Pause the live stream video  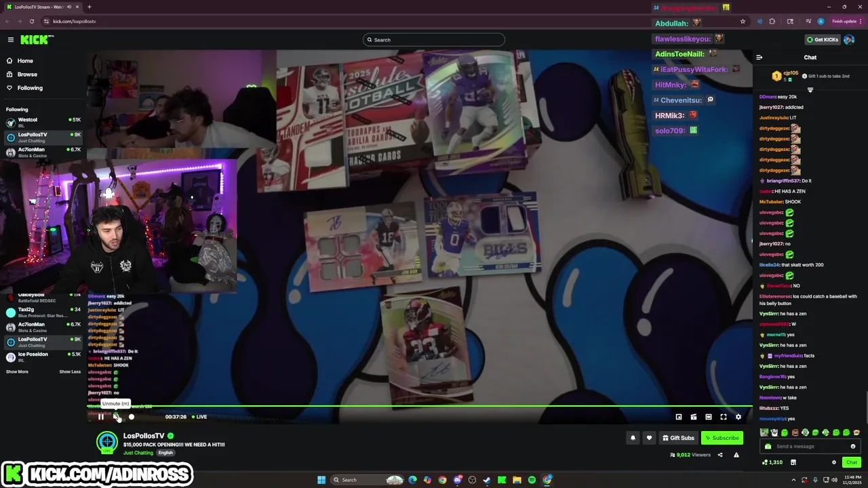(x=101, y=417)
